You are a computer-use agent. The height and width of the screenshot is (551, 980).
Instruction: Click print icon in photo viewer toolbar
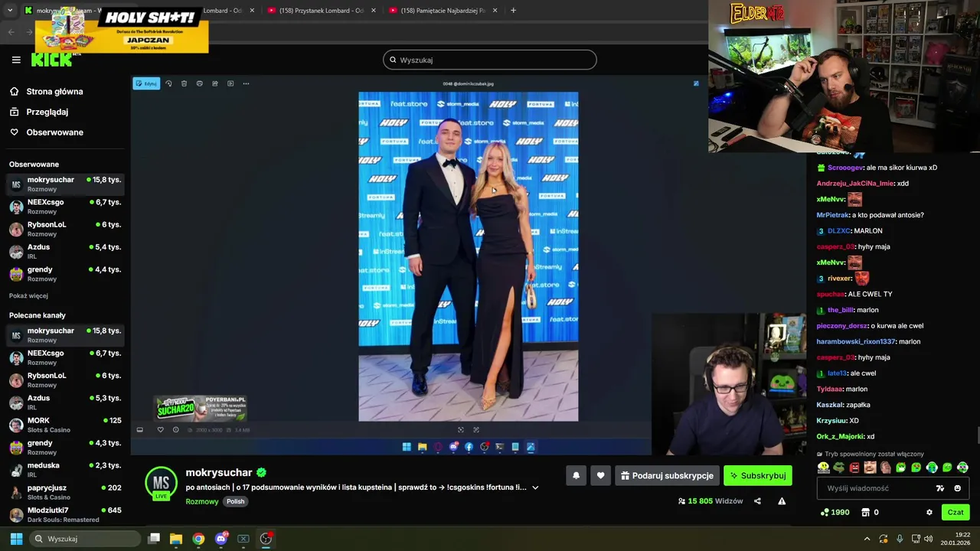199,83
